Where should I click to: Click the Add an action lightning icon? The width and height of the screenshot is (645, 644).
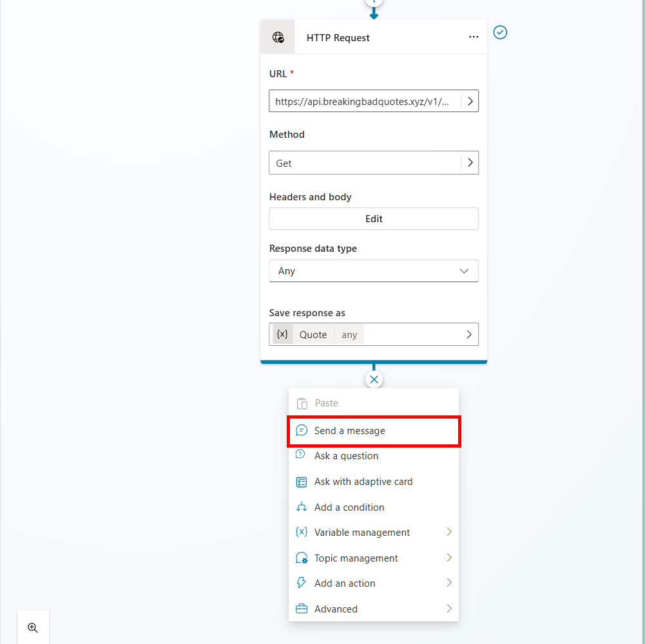pyautogui.click(x=301, y=583)
